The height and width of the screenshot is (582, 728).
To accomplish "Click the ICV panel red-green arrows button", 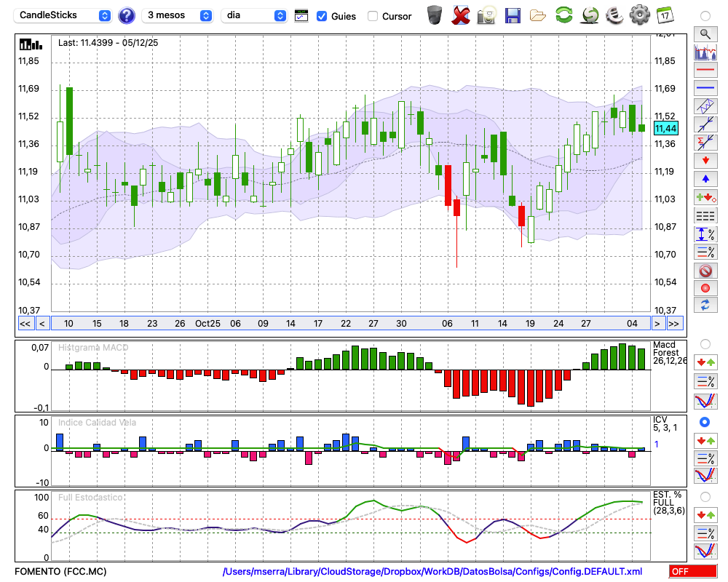I will point(705,440).
